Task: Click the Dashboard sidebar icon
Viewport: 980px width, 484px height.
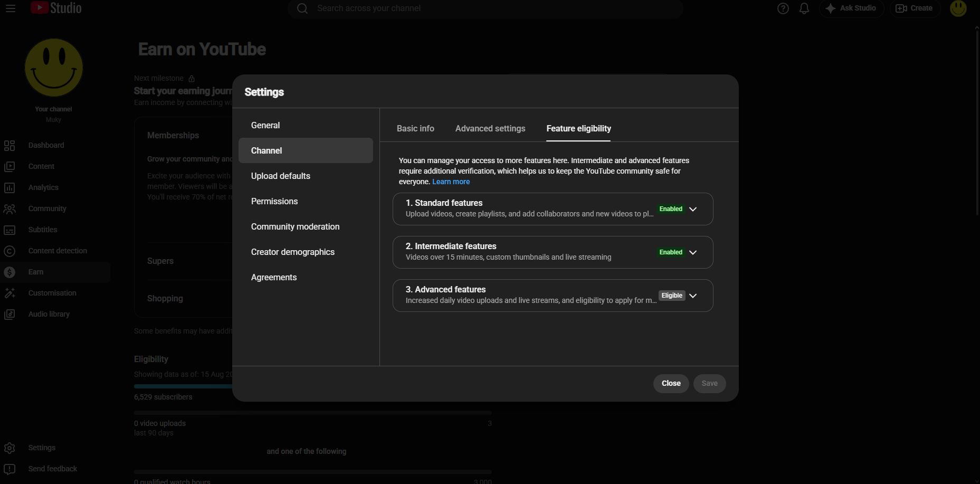Action: click(9, 146)
